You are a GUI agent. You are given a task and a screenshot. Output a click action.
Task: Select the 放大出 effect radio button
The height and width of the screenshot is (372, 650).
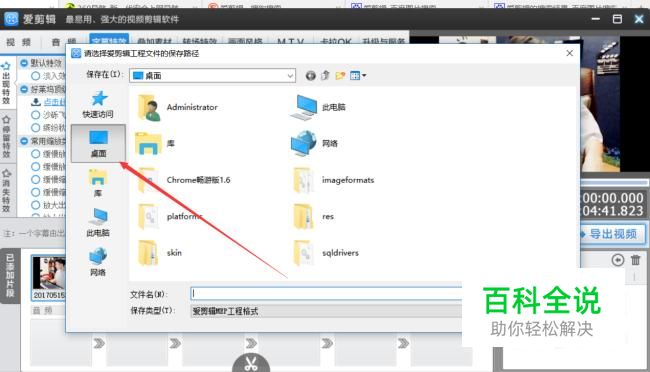click(36, 205)
